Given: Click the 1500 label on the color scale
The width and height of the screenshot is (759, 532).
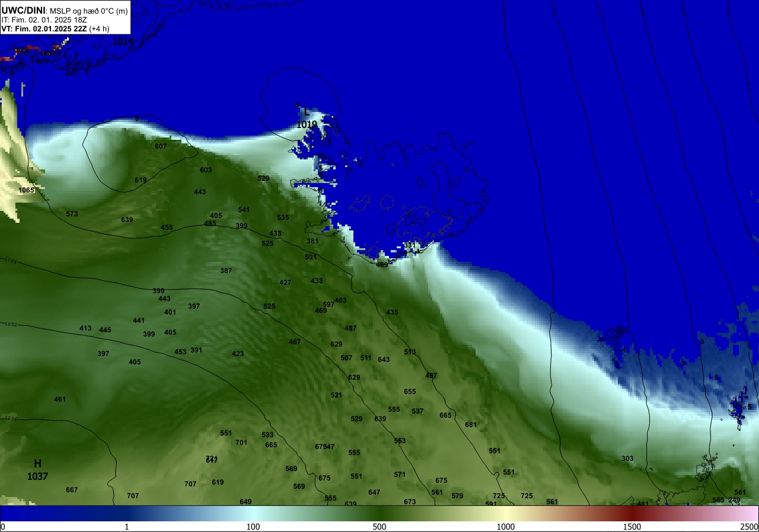Looking at the screenshot, I should [x=632, y=527].
